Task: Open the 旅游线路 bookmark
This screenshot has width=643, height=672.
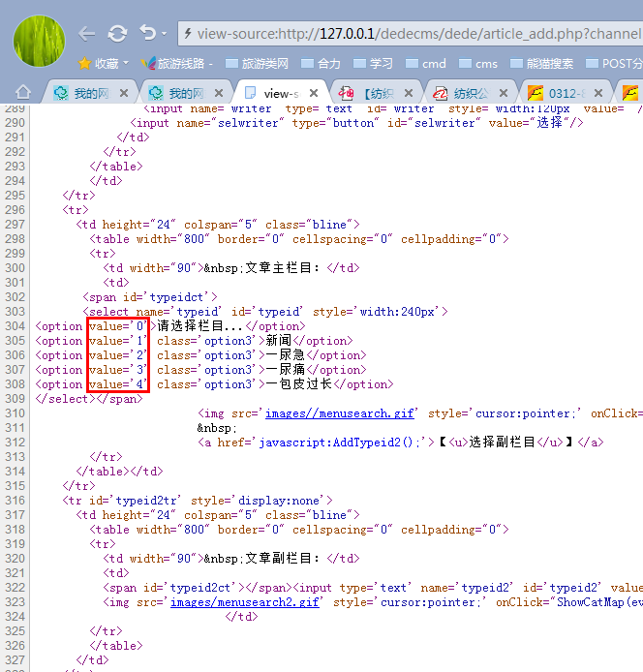Action: tap(176, 64)
